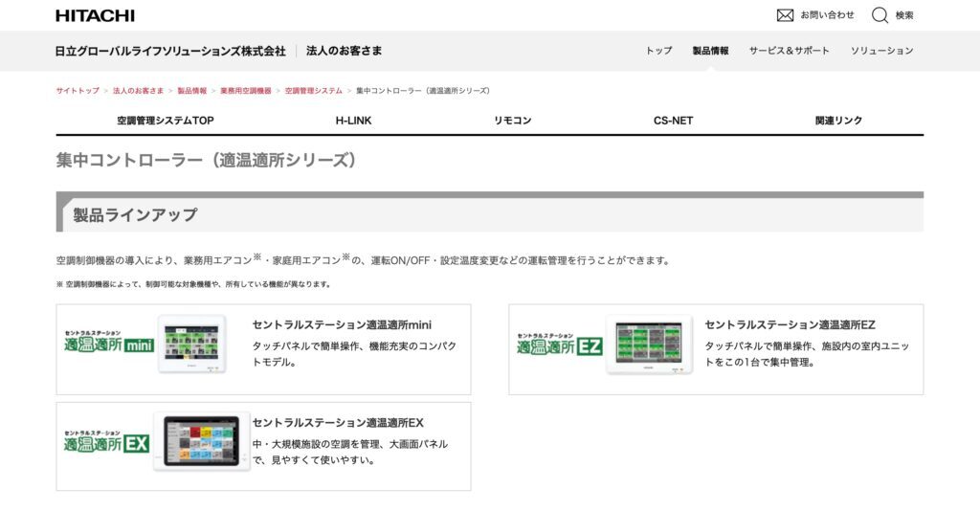Click the HITACHI logo
980x511 pixels.
[95, 15]
